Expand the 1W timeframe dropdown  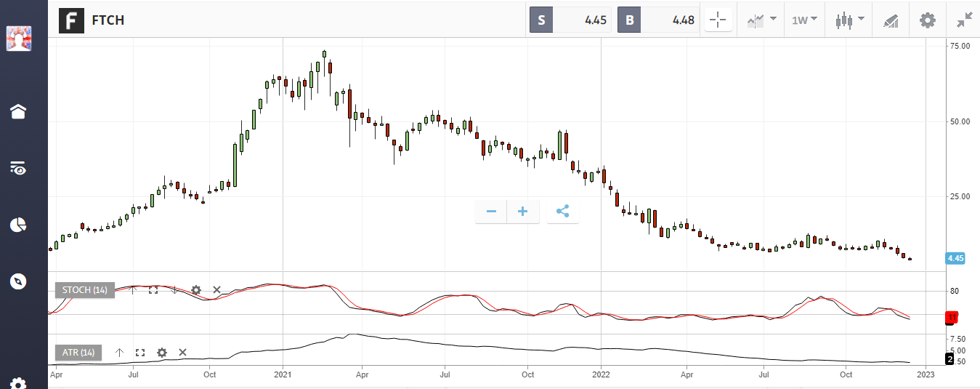point(803,20)
